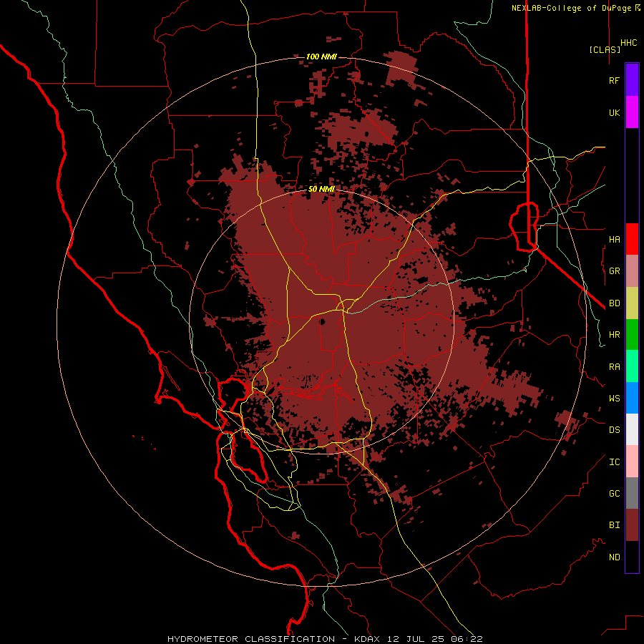Click the BD yellow legend swatch

pyautogui.click(x=632, y=303)
